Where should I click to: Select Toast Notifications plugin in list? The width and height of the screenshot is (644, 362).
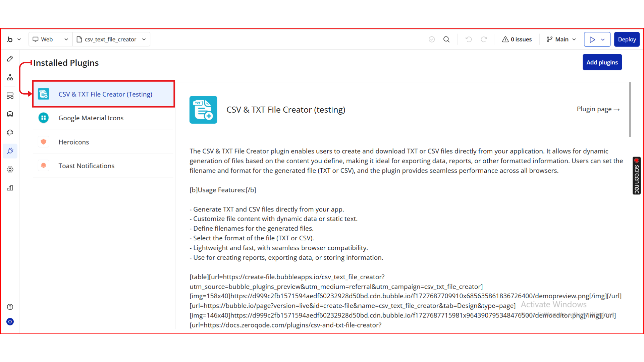coord(86,166)
